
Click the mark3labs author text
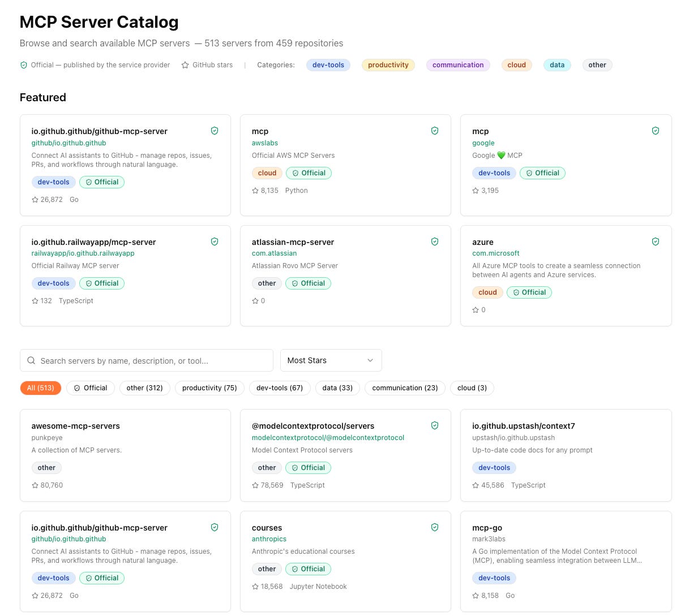tap(489, 539)
